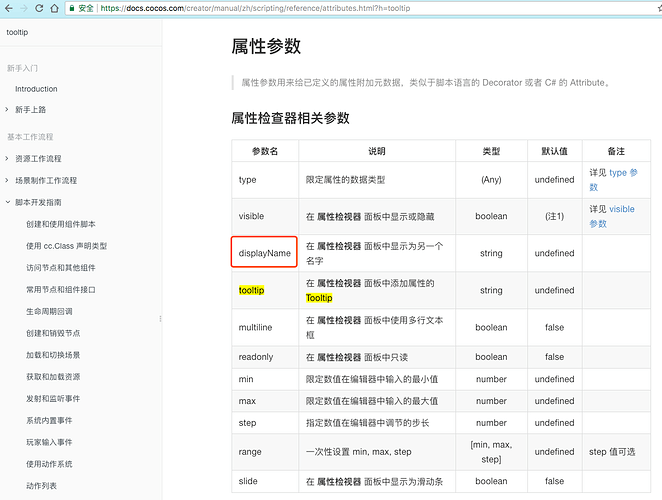The height and width of the screenshot is (500, 662).
Task: Open 系统内置事件 sidebar page
Action: click(x=49, y=421)
